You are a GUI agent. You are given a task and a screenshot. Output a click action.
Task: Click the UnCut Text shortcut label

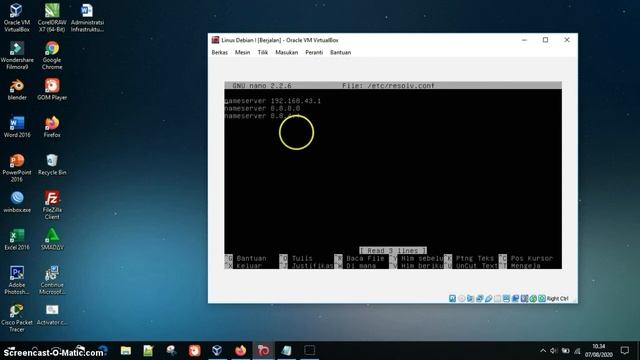(477, 266)
